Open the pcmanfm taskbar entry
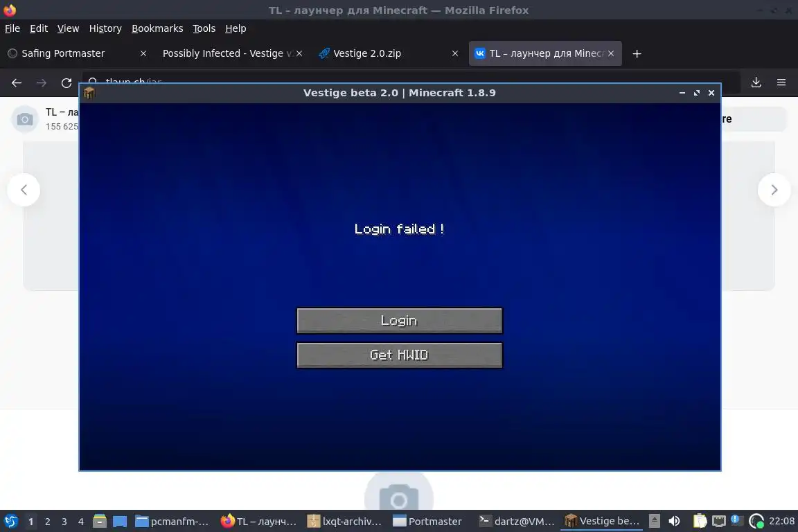 (172, 522)
